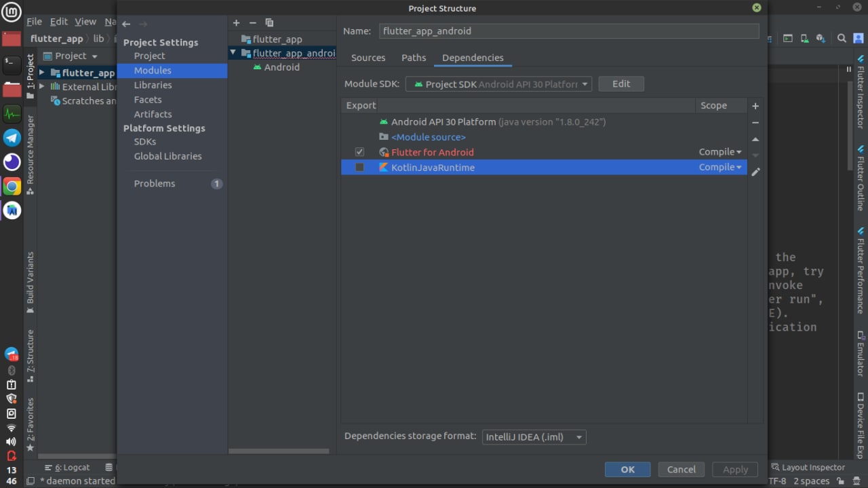
Task: Open AVD Manager phone icon in toolbar
Action: pyautogui.click(x=804, y=39)
